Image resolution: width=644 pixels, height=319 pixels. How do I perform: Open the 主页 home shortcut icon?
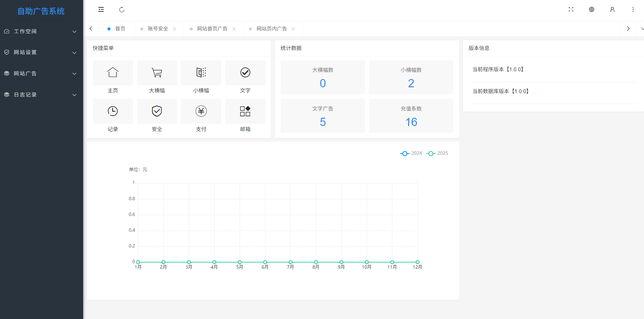click(x=113, y=73)
